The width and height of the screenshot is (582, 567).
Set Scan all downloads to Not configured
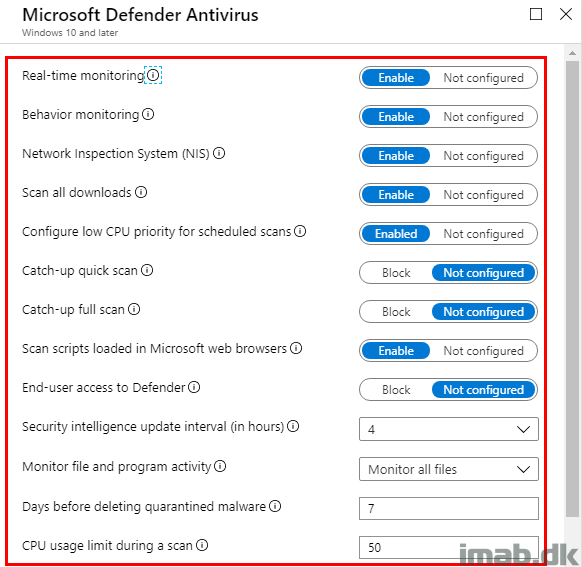click(483, 195)
